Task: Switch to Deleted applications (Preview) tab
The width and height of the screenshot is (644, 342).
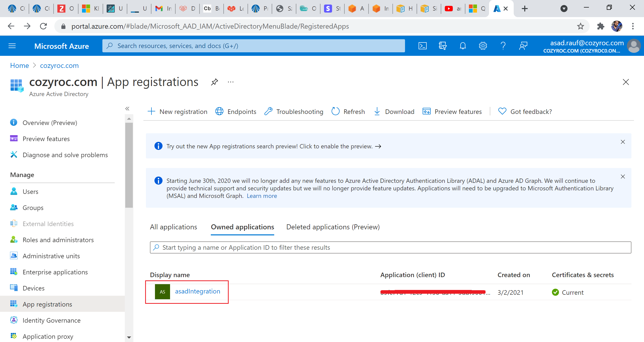Action: click(333, 227)
